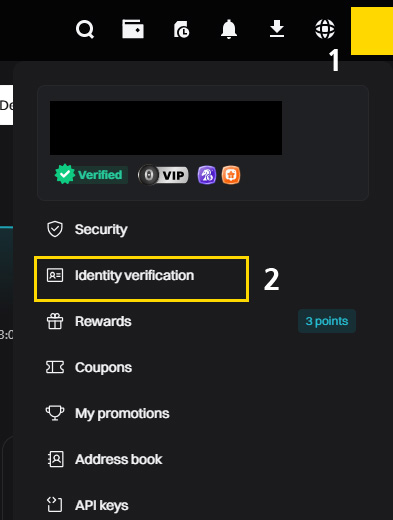Click the download app icon

(x=277, y=29)
